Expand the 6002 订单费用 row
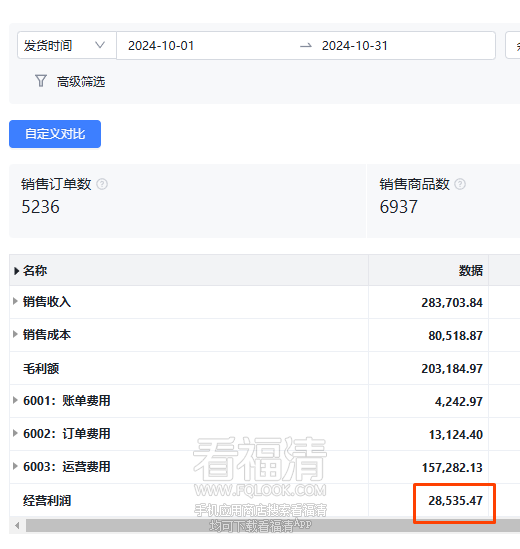Image resolution: width=520 pixels, height=549 pixels. click(x=15, y=433)
